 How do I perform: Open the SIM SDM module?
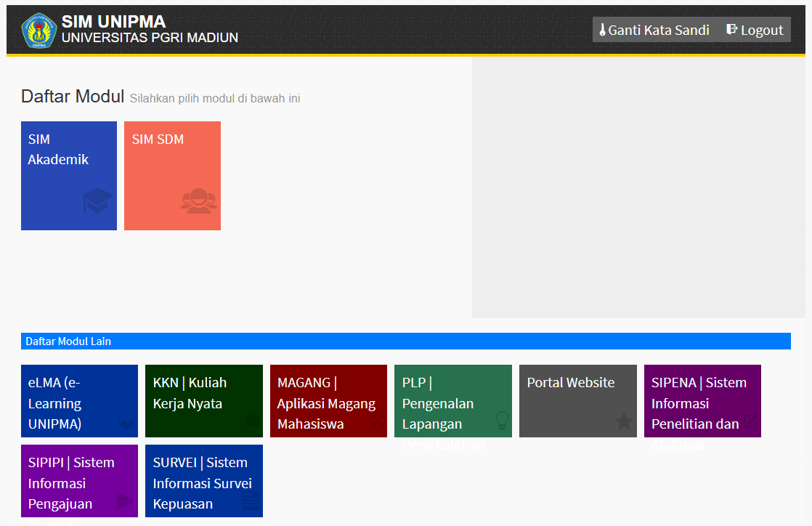point(172,175)
